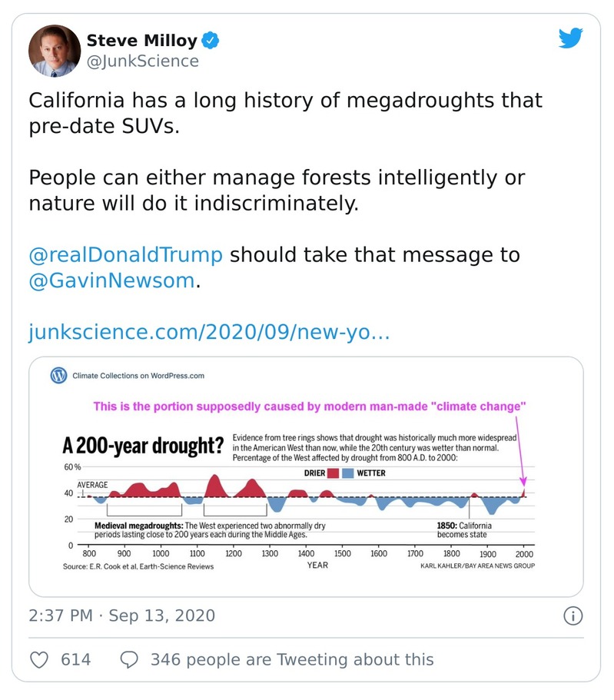Select the DRIER red legend swatch
This screenshot has height=700, width=614.
tap(332, 473)
